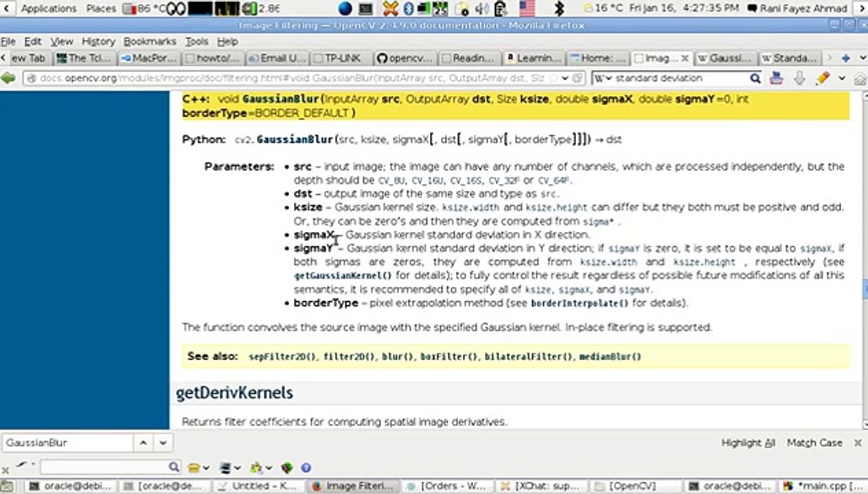Go back using the green back arrow

pos(8,78)
